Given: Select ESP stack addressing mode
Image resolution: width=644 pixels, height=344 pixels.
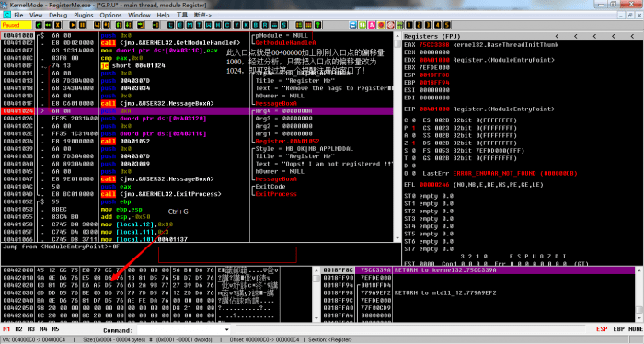Looking at the screenshot, I should pyautogui.click(x=602, y=329).
